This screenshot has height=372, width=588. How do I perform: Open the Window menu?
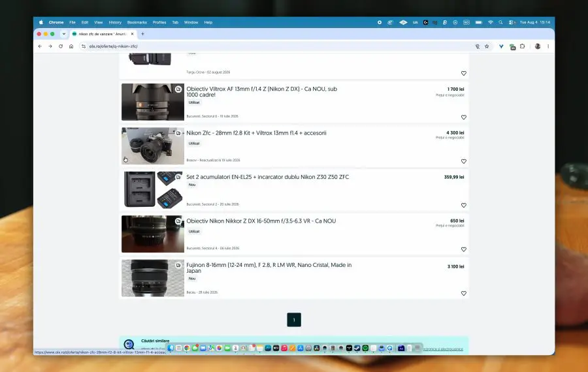(x=191, y=22)
